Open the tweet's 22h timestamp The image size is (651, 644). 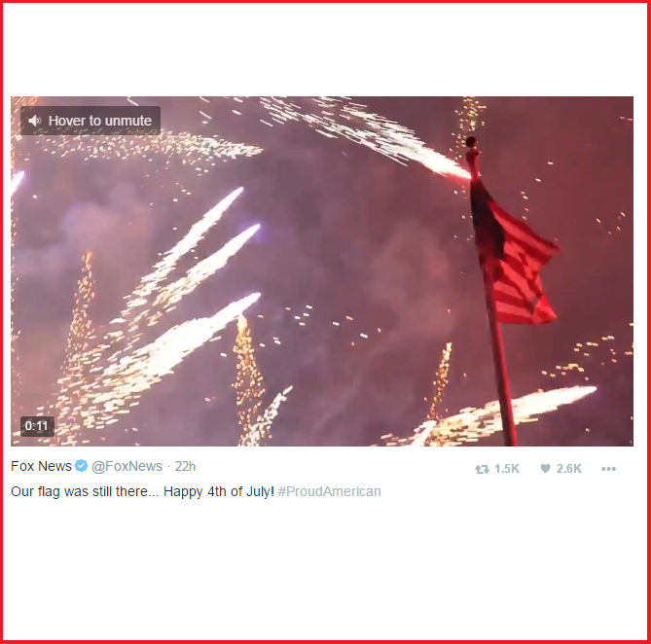pyautogui.click(x=185, y=466)
